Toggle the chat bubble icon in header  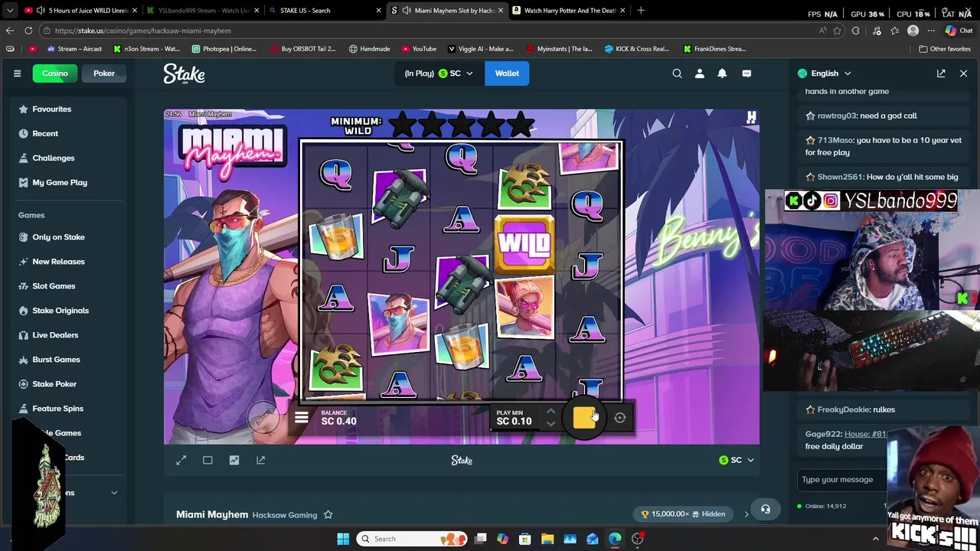click(746, 73)
